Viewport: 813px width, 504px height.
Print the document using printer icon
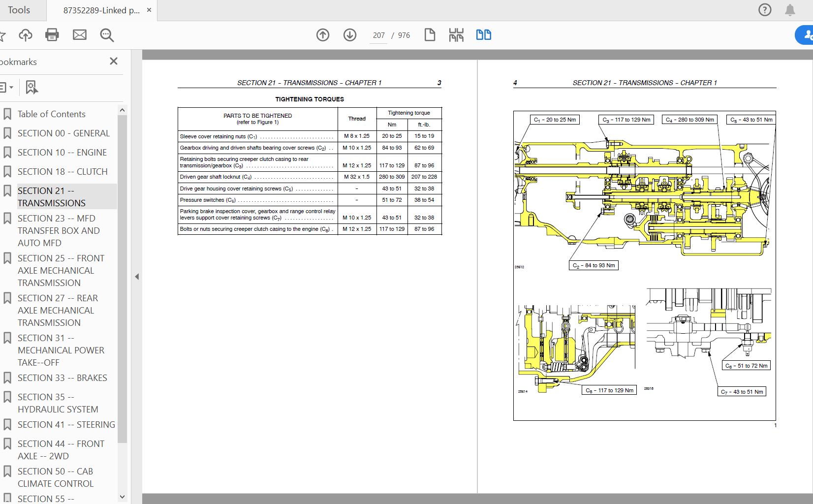52,35
